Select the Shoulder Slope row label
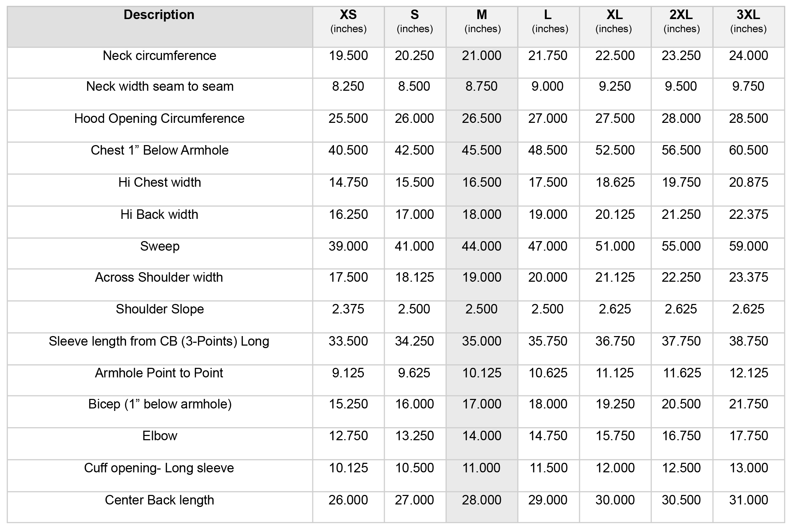Viewport: 793px width, 532px height. [160, 309]
